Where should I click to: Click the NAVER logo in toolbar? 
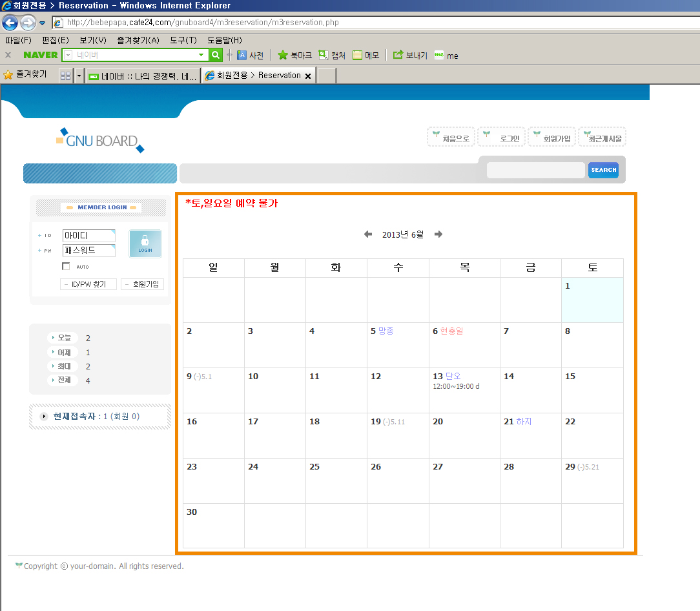click(x=40, y=55)
